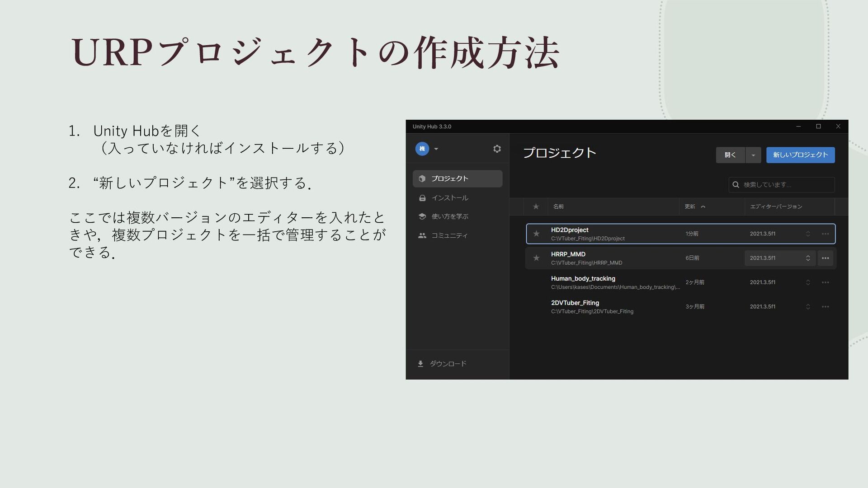Viewport: 868px width, 488px height.
Task: Close the Unity Hub window
Action: point(838,127)
